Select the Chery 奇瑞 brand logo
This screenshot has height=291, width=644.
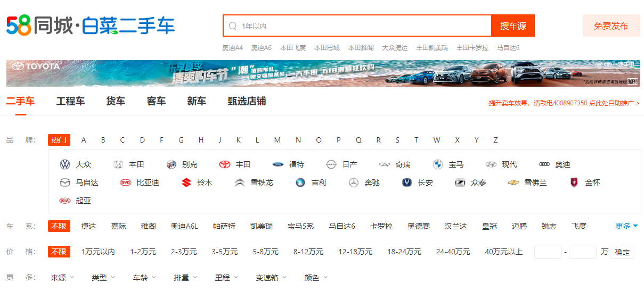coord(385,164)
